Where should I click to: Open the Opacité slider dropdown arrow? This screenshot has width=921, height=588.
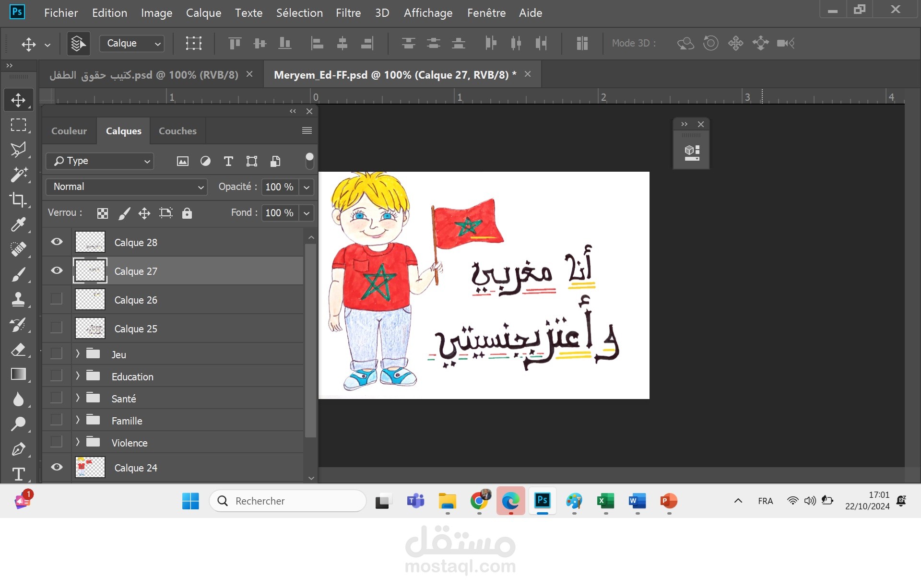[x=307, y=187]
